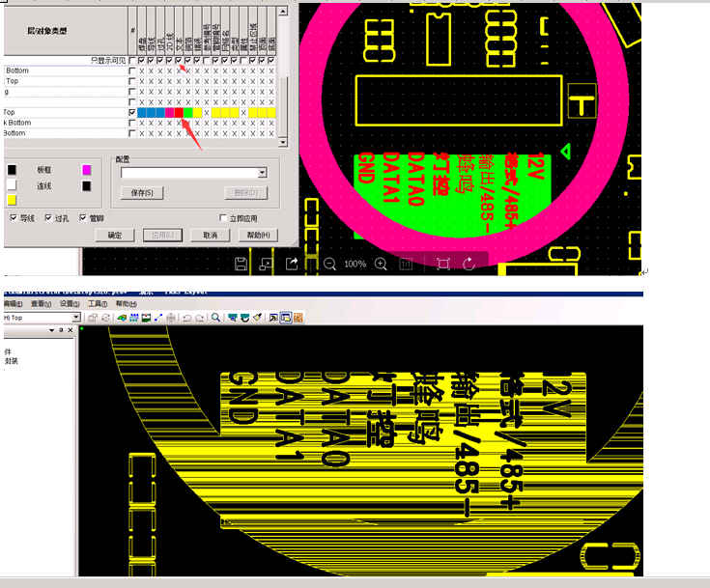
Task: Toggle 只显示可见 checkbox under 文本 column
Action: click(179, 60)
